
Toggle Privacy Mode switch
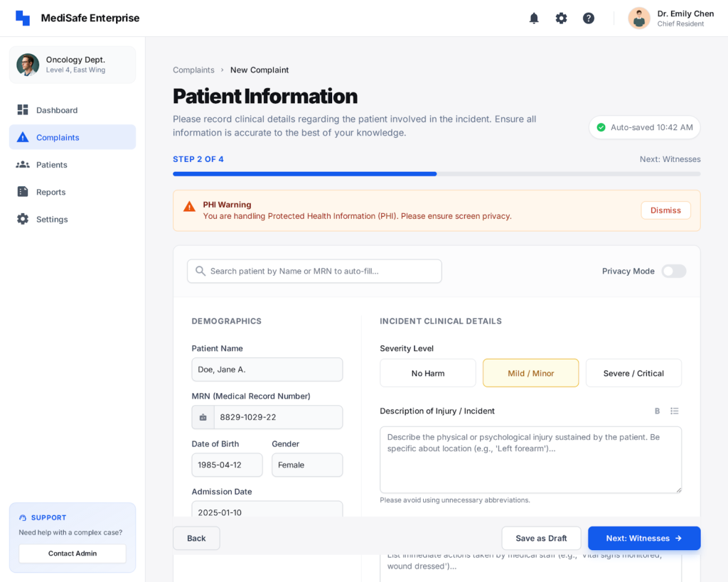(673, 271)
